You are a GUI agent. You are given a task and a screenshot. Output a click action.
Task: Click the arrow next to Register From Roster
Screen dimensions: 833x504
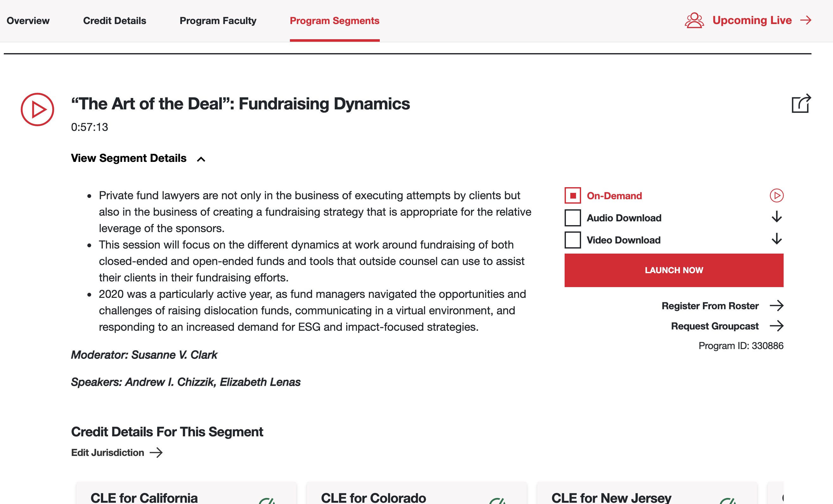(777, 305)
